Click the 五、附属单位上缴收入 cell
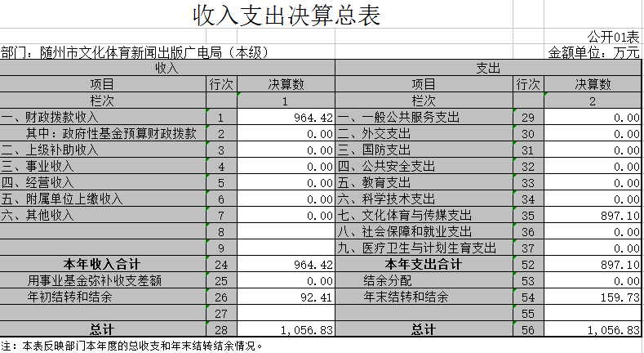The height and width of the screenshot is (353, 644). pyautogui.click(x=62, y=199)
